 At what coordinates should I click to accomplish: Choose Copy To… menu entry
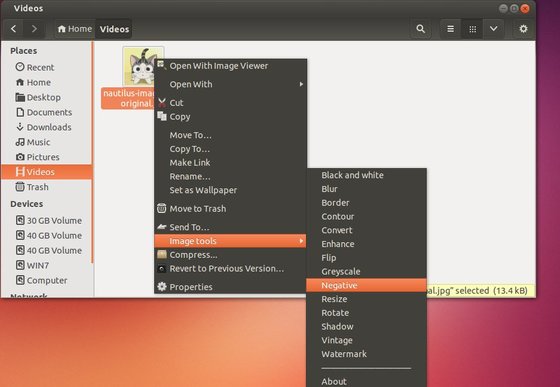click(230, 149)
